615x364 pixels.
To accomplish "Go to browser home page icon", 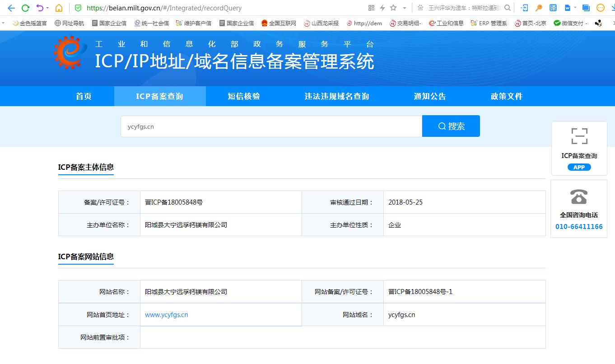I will [59, 8].
